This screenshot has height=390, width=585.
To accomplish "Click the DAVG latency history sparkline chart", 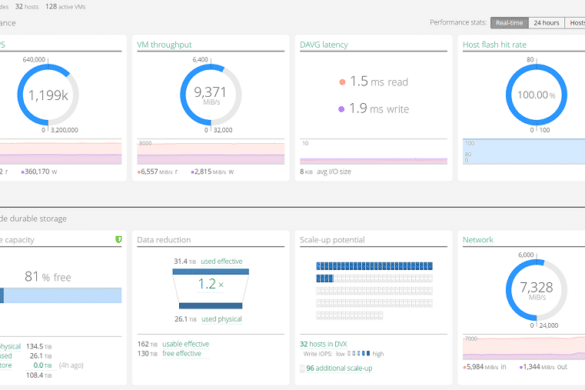I will point(373,152).
